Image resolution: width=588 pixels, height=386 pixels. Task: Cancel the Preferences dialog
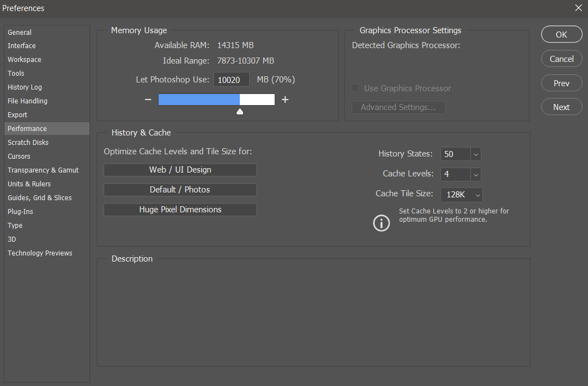point(561,58)
